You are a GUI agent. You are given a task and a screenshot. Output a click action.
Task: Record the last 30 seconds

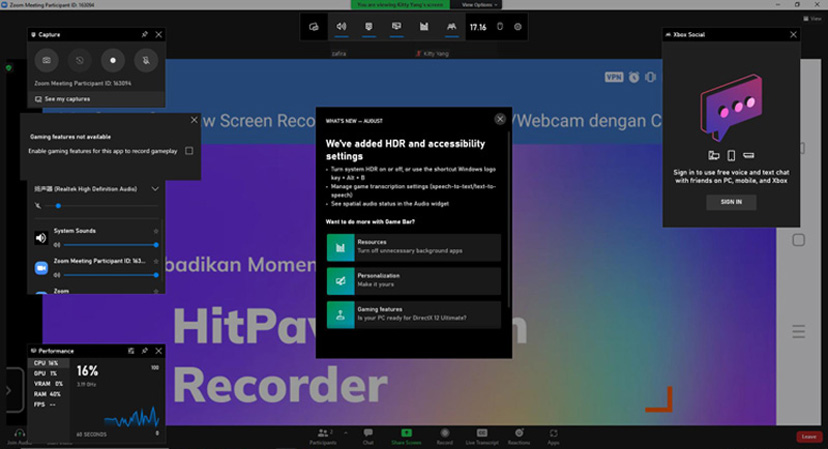(x=79, y=60)
